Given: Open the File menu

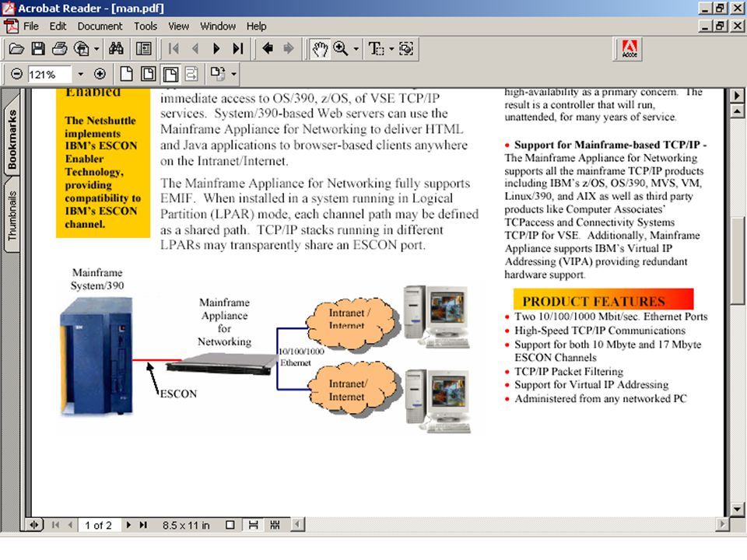Looking at the screenshot, I should pos(31,26).
